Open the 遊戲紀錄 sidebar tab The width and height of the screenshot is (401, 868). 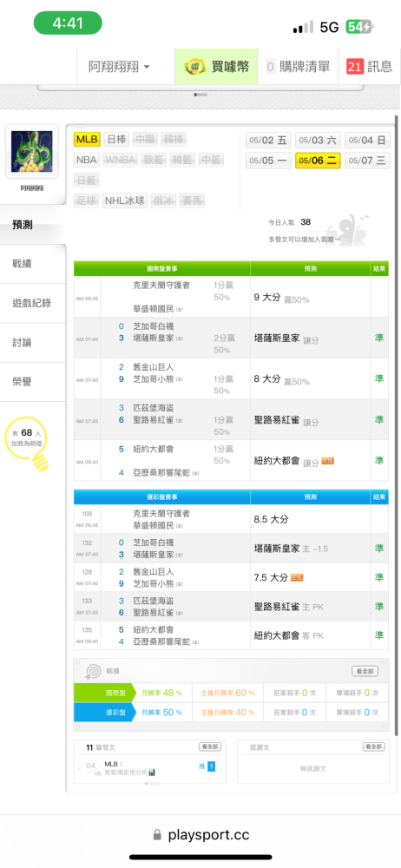click(x=32, y=303)
